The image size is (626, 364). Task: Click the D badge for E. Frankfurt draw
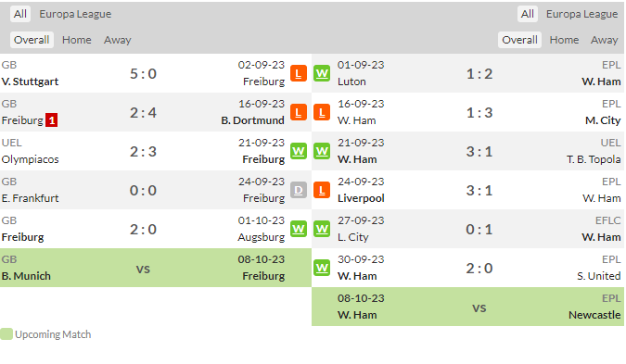[x=299, y=190]
